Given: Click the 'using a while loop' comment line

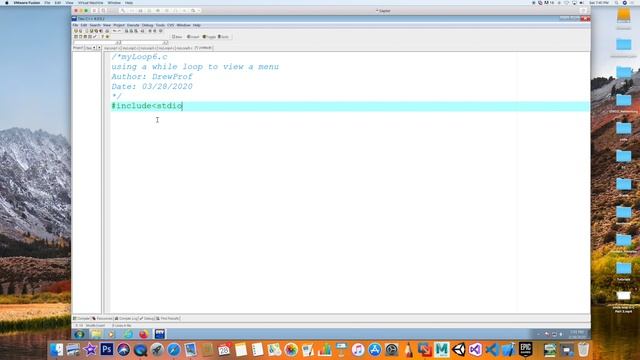Looking at the screenshot, I should (195, 67).
